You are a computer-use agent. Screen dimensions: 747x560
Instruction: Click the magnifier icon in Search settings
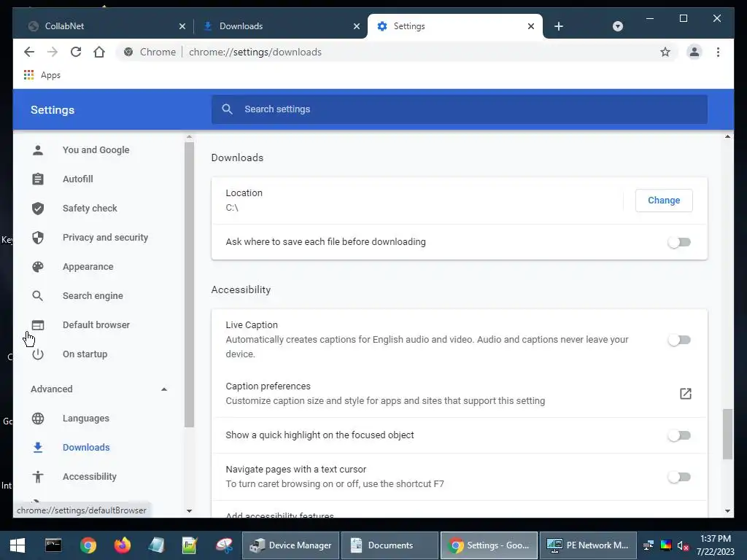coord(228,109)
